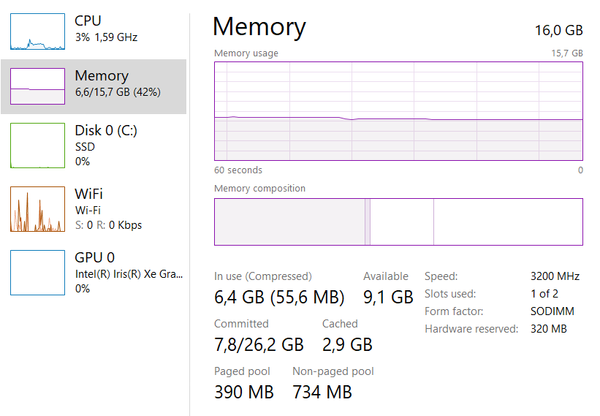Click the middle standby segment of Memory composition
600x416 pixels.
tap(401, 221)
